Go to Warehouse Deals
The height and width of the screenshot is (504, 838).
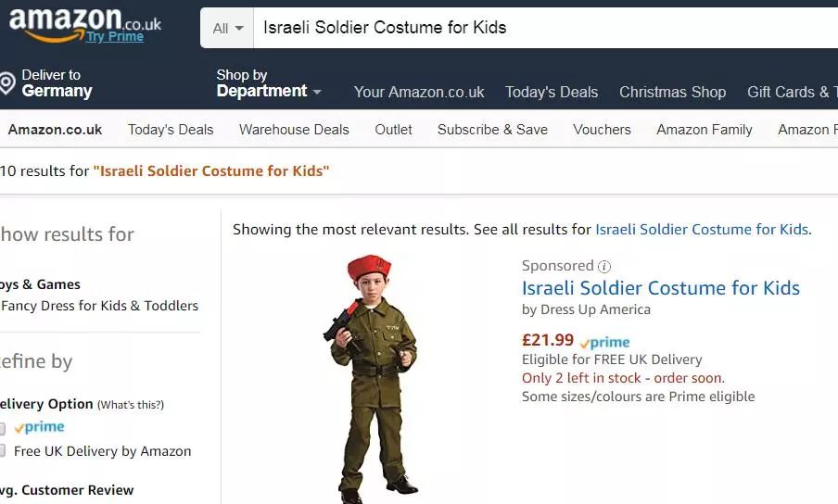click(x=294, y=130)
